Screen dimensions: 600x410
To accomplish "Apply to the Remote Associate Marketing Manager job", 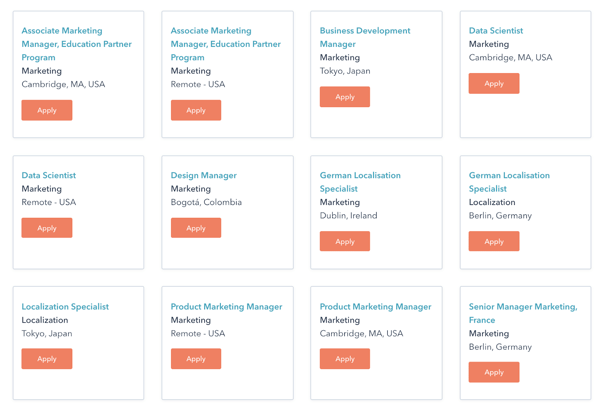I will pos(196,110).
